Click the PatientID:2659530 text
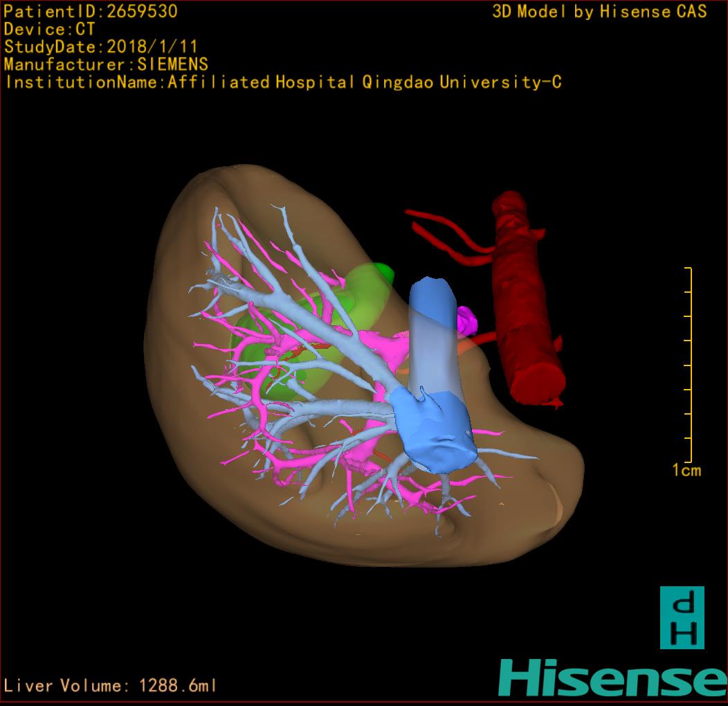 point(91,11)
